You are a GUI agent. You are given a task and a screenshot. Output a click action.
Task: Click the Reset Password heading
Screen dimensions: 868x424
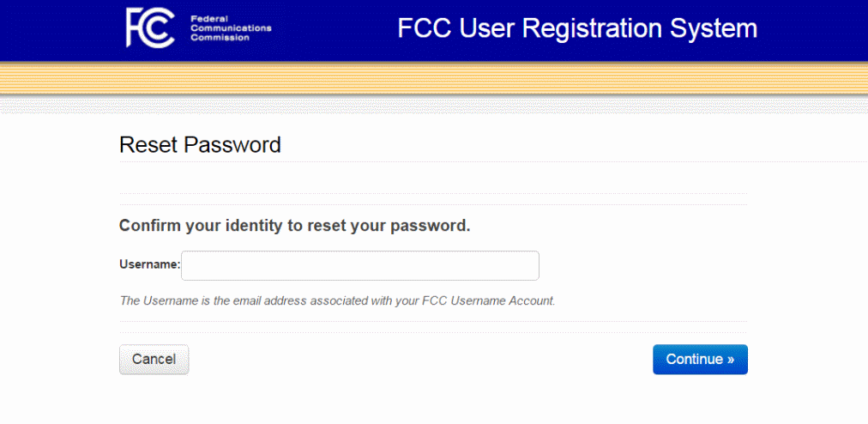(x=200, y=145)
